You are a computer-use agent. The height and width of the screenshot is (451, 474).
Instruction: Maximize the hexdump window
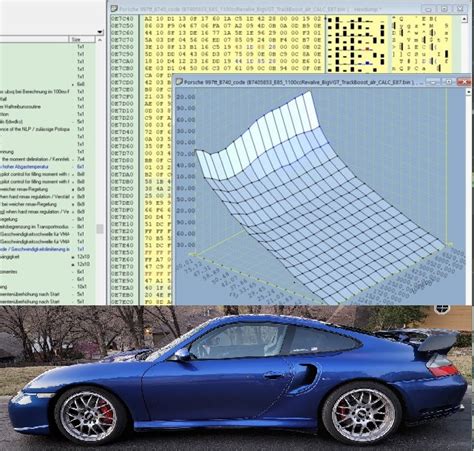point(444,9)
